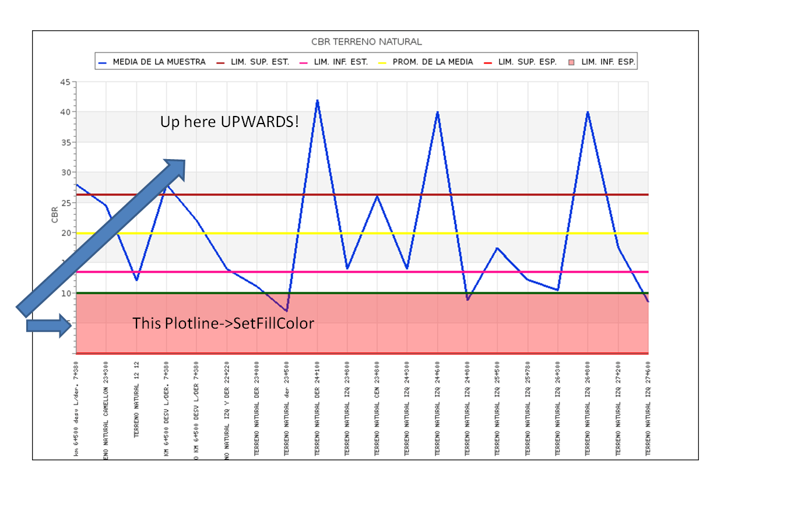Click the red legend marker for LIM. SUP. ESP.
The width and height of the screenshot is (812, 518).
488,62
